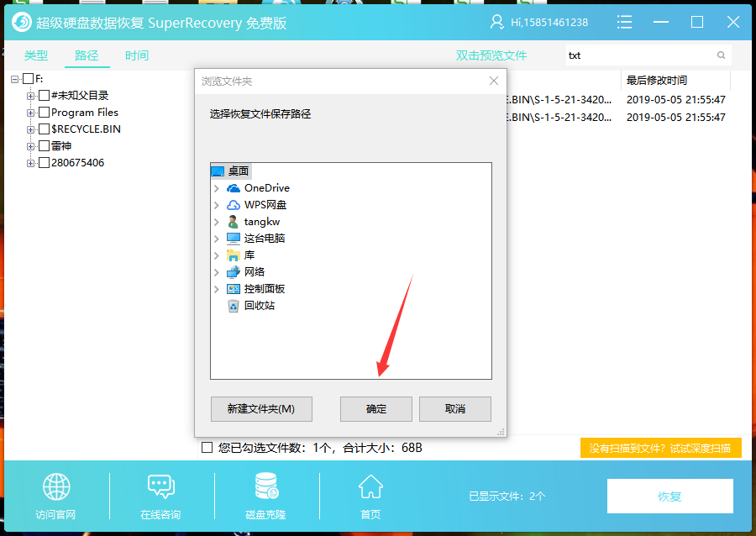Click 新建文件夹(M) button
This screenshot has width=756, height=536.
(261, 409)
